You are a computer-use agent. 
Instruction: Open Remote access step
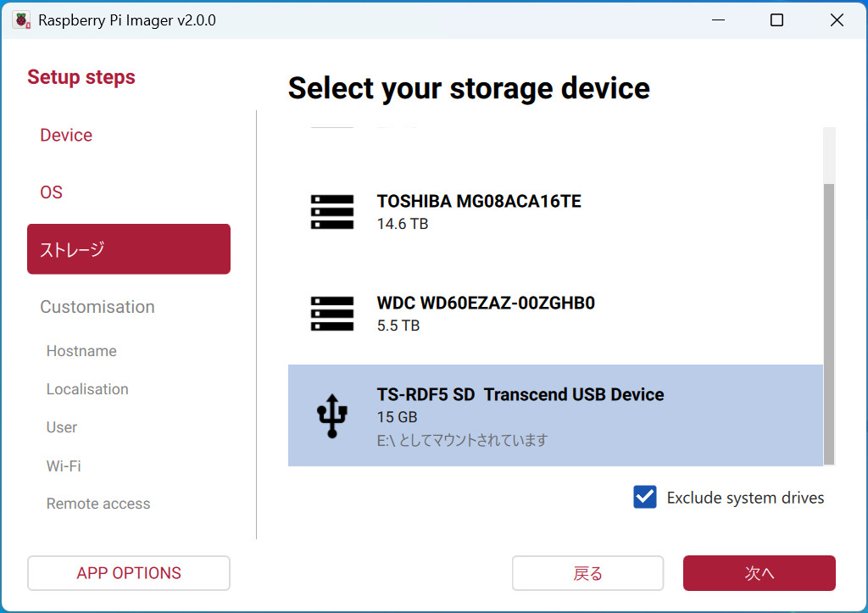point(98,504)
